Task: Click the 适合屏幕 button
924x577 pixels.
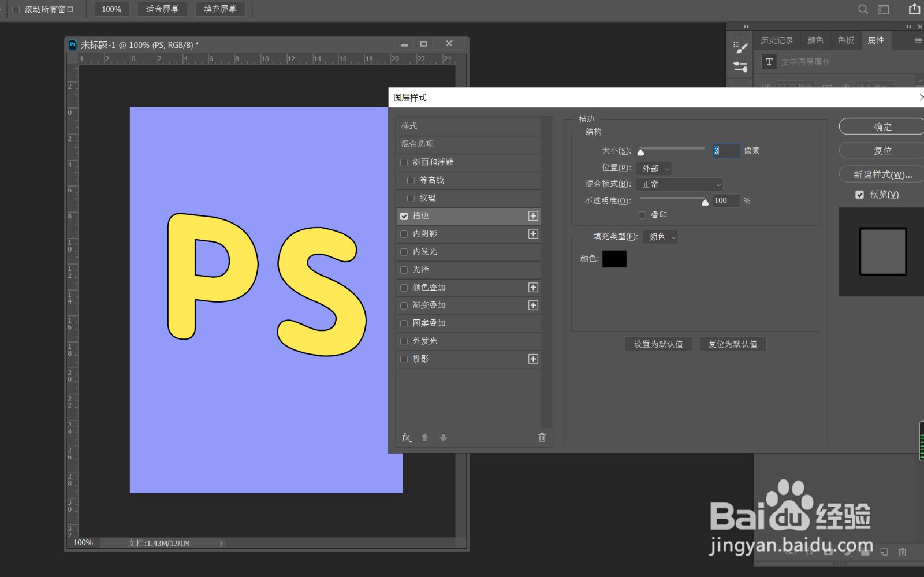Action: point(162,9)
